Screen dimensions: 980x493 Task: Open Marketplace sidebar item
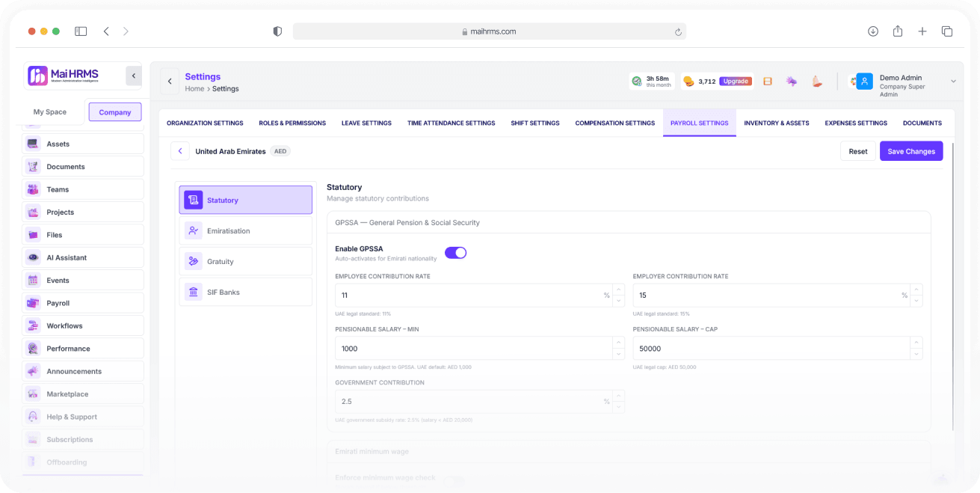(x=83, y=394)
